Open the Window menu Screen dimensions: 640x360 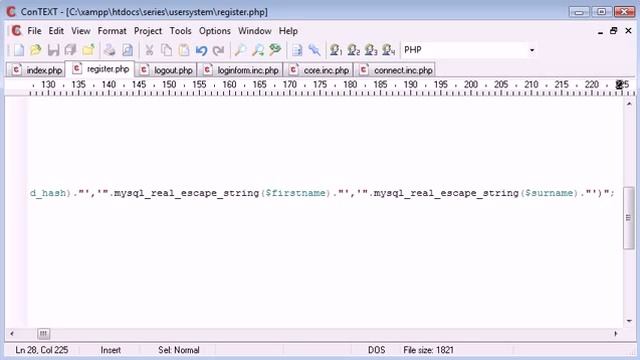coord(255,31)
